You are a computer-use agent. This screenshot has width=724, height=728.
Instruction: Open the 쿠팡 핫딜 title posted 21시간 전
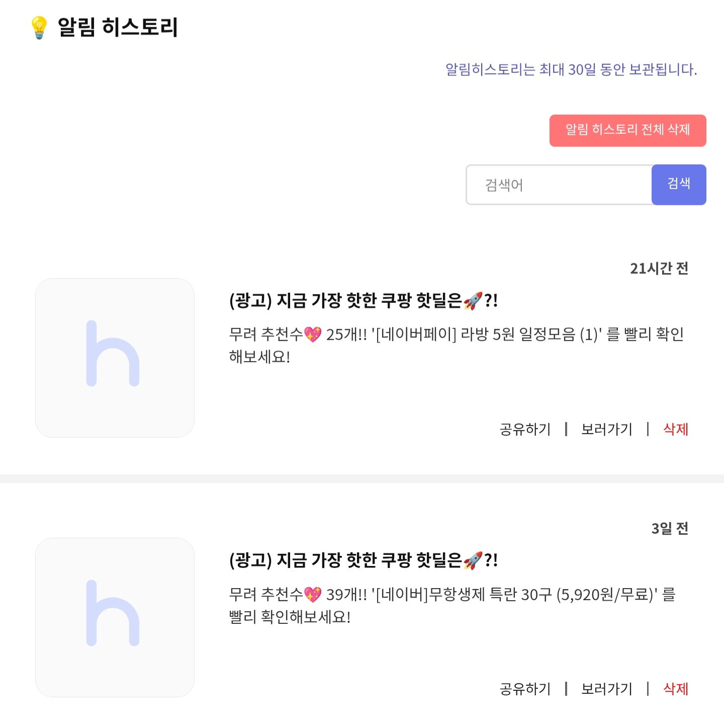[363, 301]
